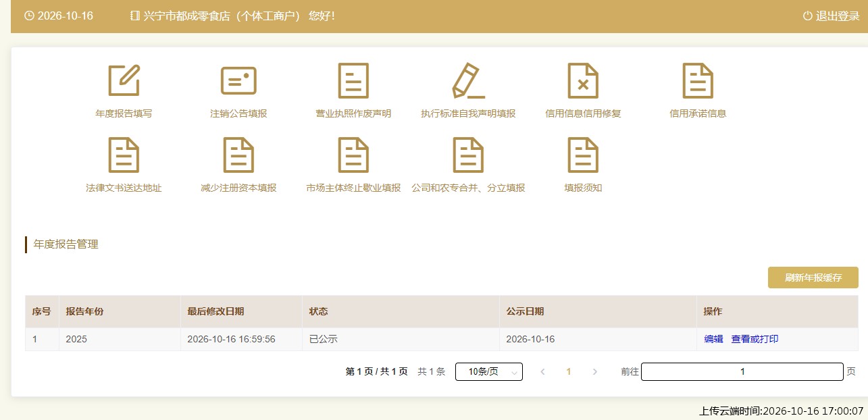Image resolution: width=868 pixels, height=420 pixels.
Task: Open 营业执照作废声明 document icon
Action: pyautogui.click(x=353, y=80)
